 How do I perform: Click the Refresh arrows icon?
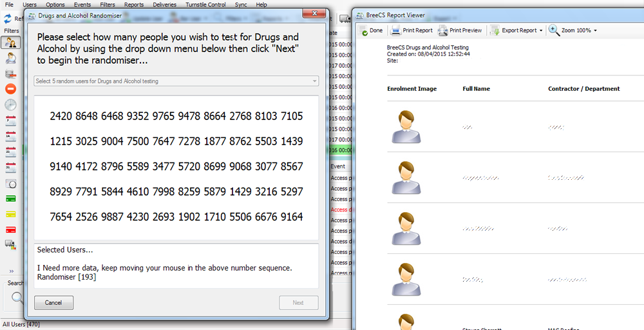pos(8,18)
